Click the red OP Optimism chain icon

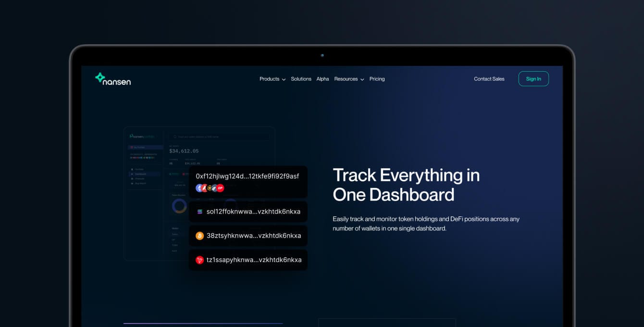click(220, 188)
